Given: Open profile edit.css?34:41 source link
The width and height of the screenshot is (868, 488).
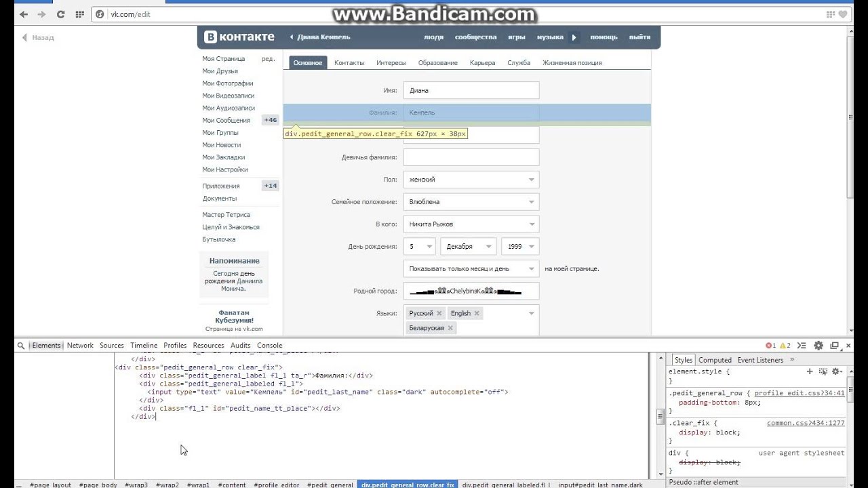Looking at the screenshot, I should click(800, 393).
